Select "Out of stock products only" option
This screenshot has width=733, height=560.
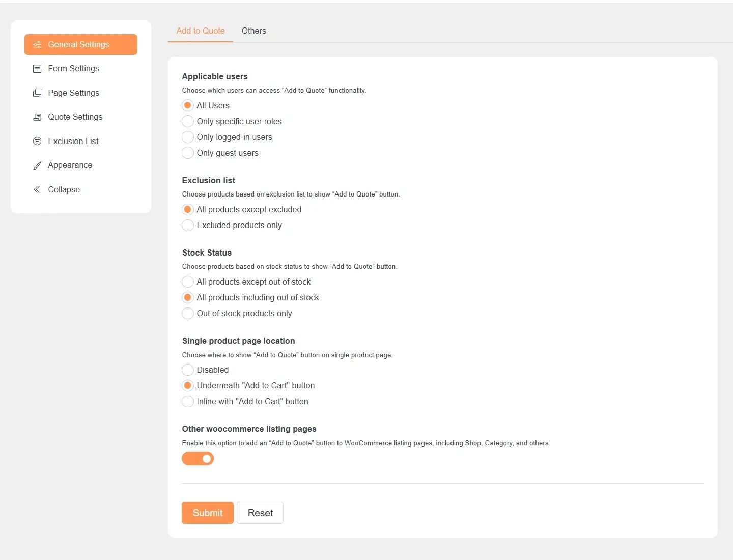[x=188, y=313]
